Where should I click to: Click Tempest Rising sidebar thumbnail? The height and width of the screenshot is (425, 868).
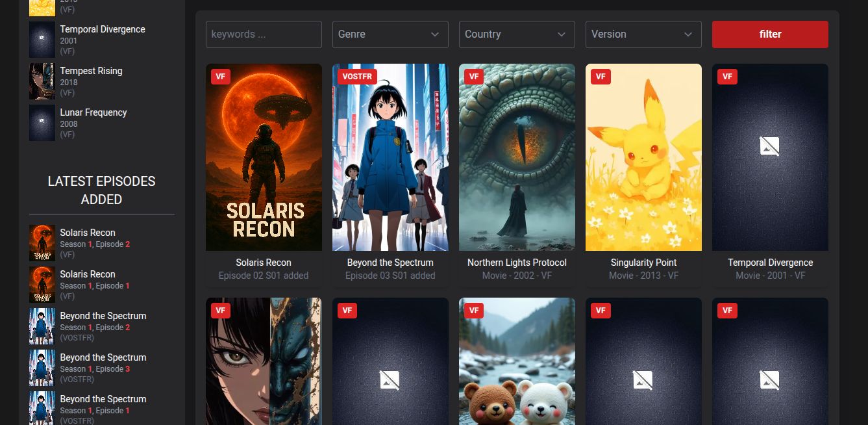[42, 81]
